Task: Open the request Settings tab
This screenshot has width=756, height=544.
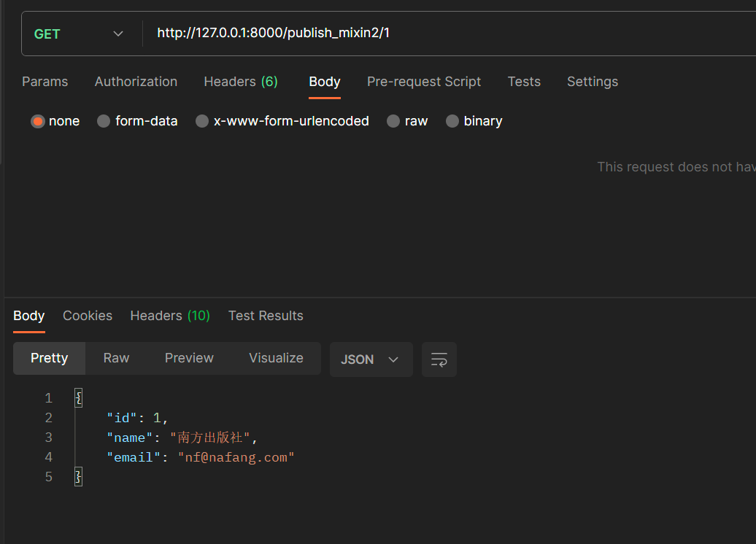Action: click(592, 82)
